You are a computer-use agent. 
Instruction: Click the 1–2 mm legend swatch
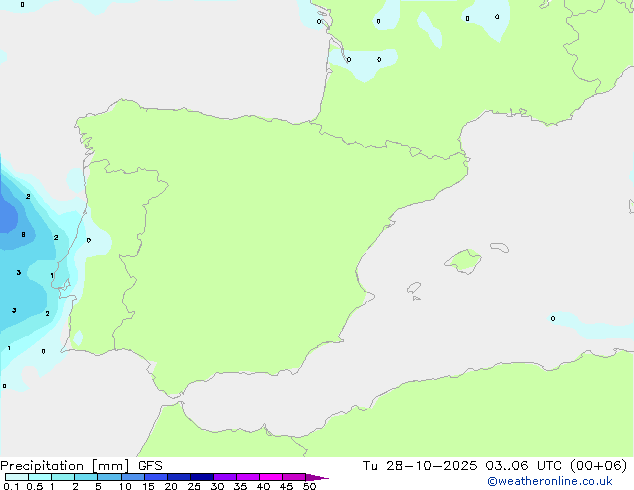point(63,477)
